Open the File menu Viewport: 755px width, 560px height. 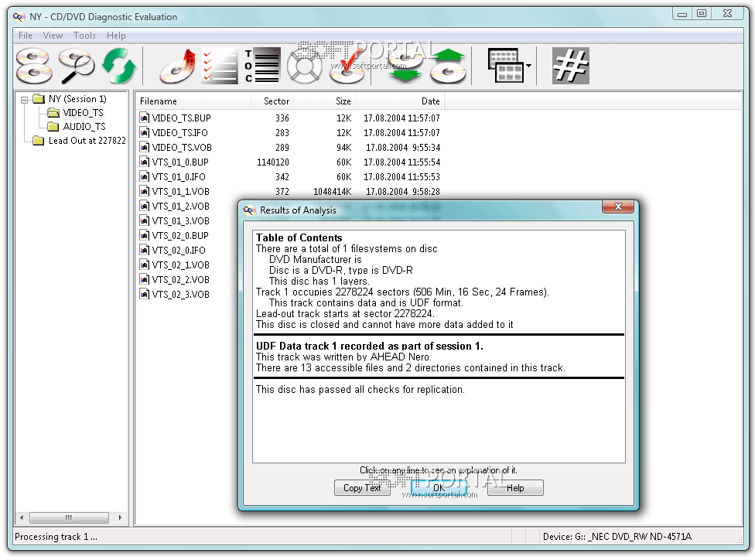25,35
